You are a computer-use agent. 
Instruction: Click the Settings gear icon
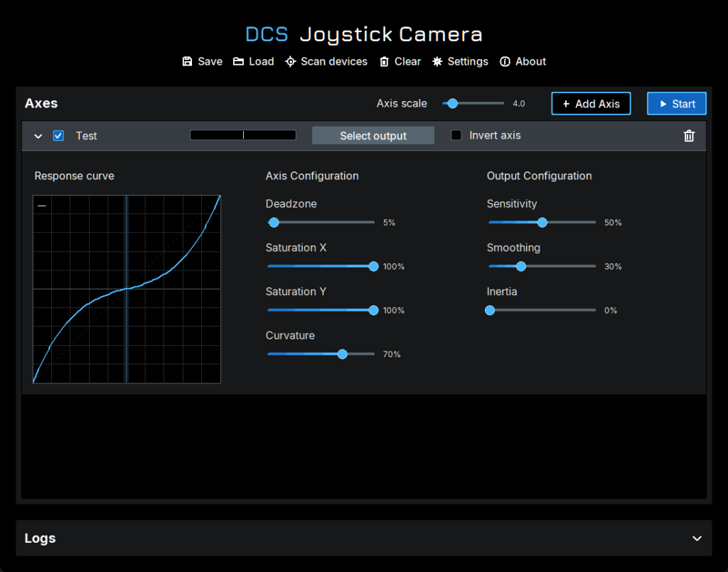(437, 61)
